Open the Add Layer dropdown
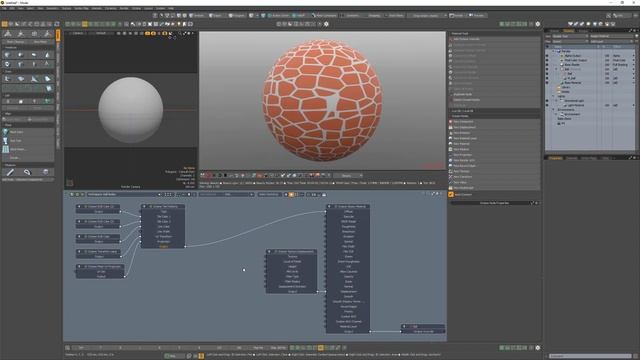 [611, 41]
